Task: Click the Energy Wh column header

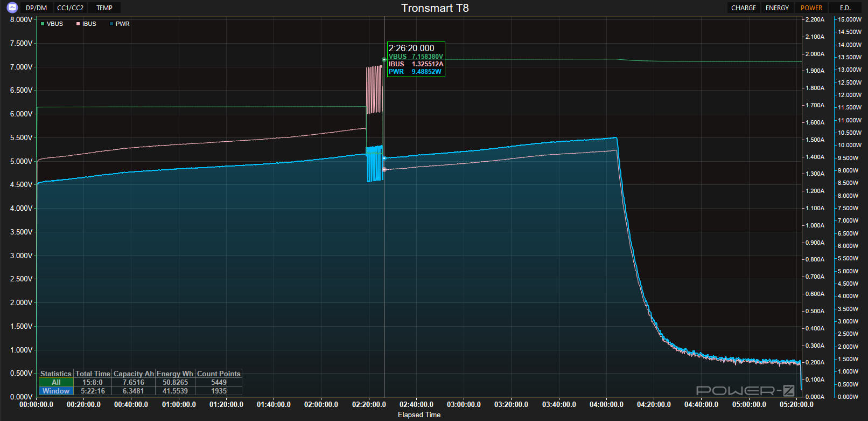Action: 175,374
